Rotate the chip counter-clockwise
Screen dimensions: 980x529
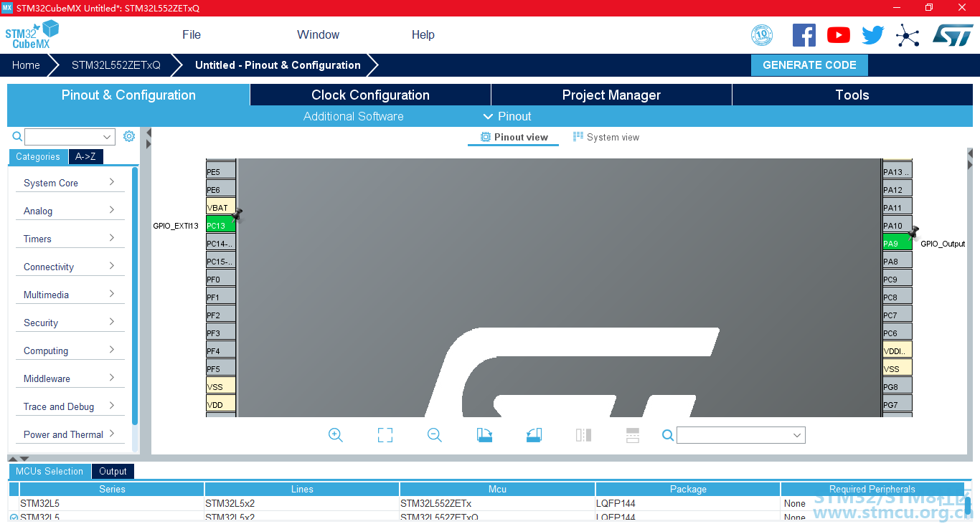click(534, 435)
